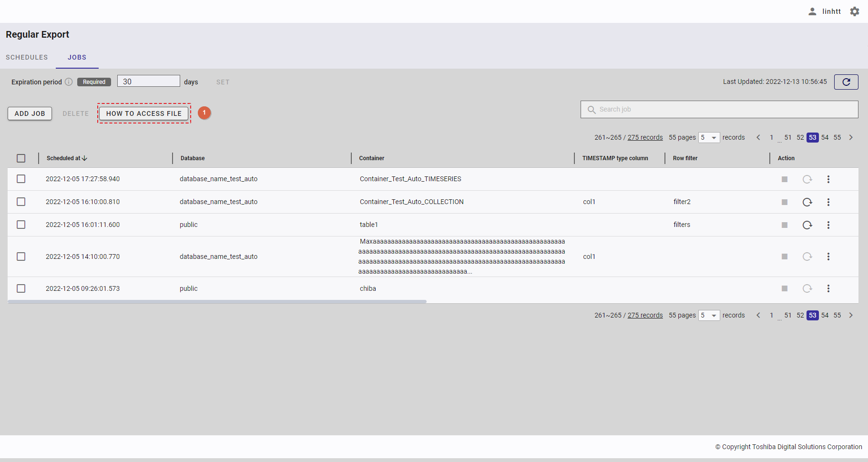Select checkbox for 2022-12-05 17:27:58.940 job
The image size is (868, 462).
pyautogui.click(x=21, y=179)
